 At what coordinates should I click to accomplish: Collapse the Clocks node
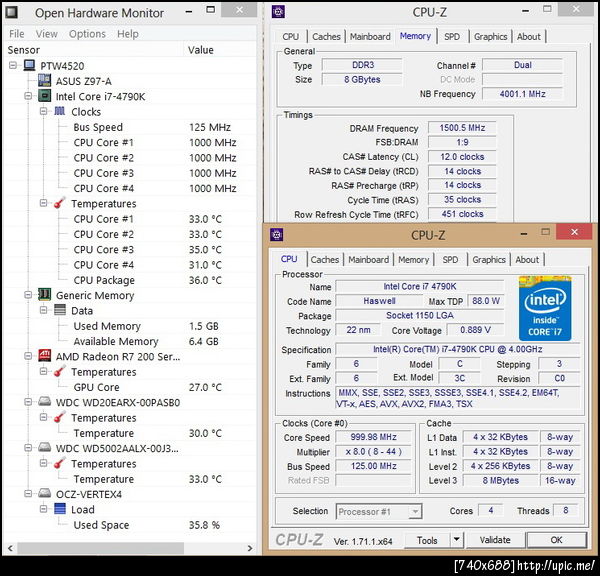[x=43, y=111]
